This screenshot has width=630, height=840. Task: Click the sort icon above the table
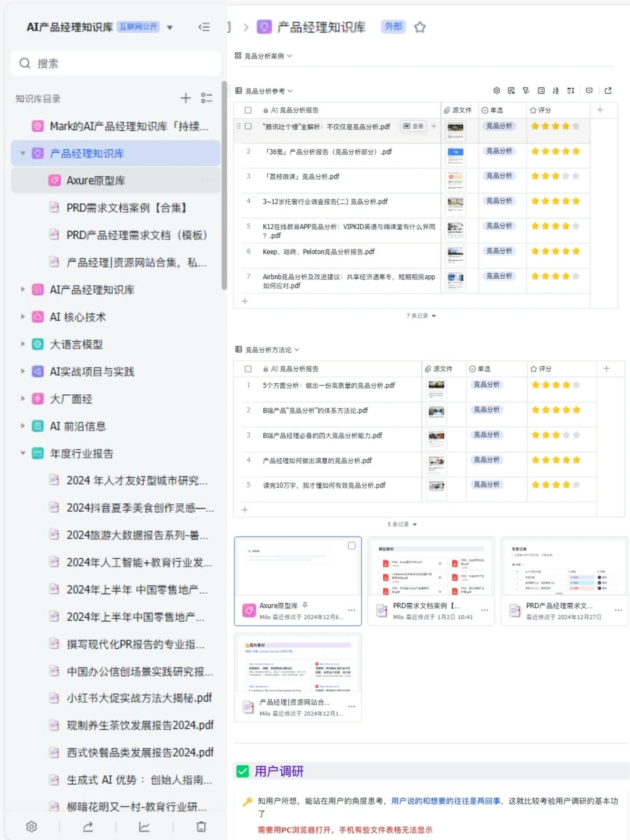coord(555,90)
